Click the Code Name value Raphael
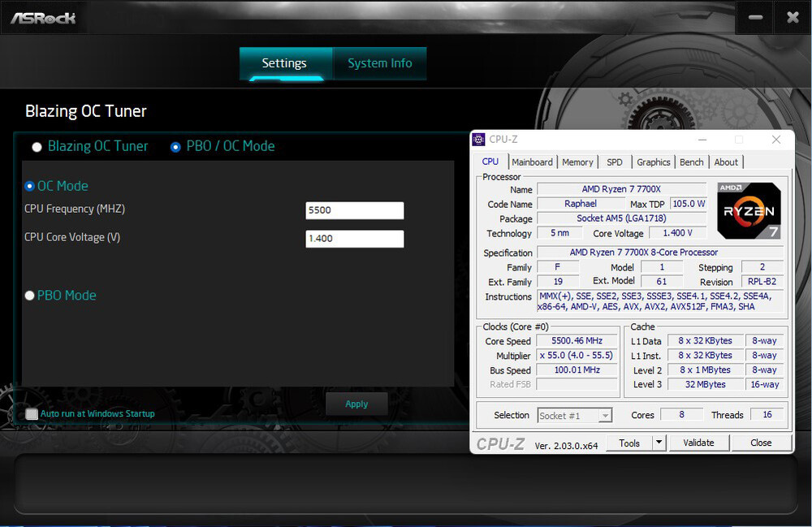Image resolution: width=812 pixels, height=527 pixels. (x=581, y=204)
